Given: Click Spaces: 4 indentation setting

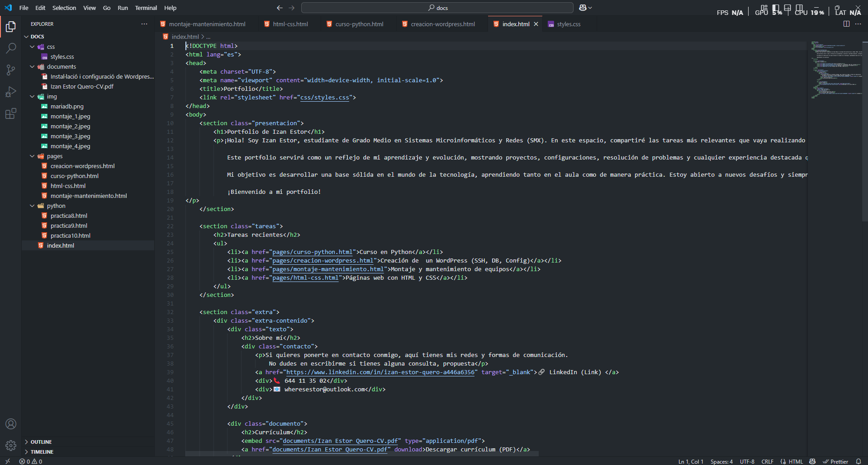Looking at the screenshot, I should point(721,461).
